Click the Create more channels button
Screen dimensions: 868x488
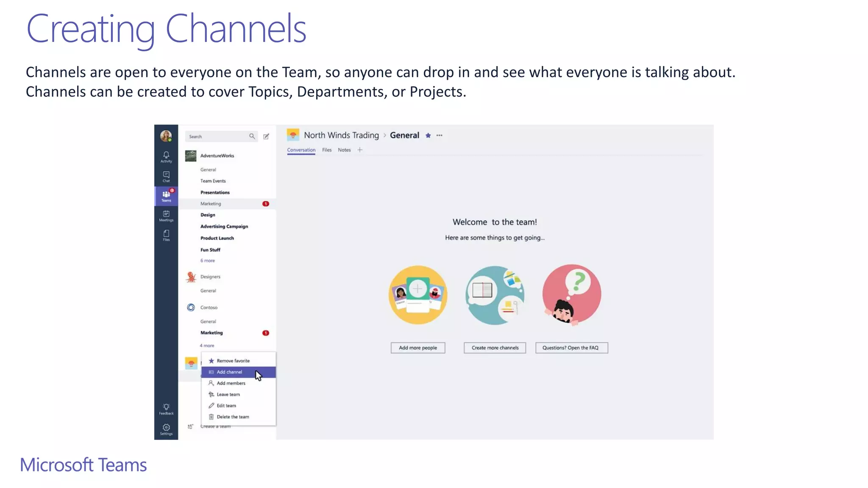[x=495, y=348]
